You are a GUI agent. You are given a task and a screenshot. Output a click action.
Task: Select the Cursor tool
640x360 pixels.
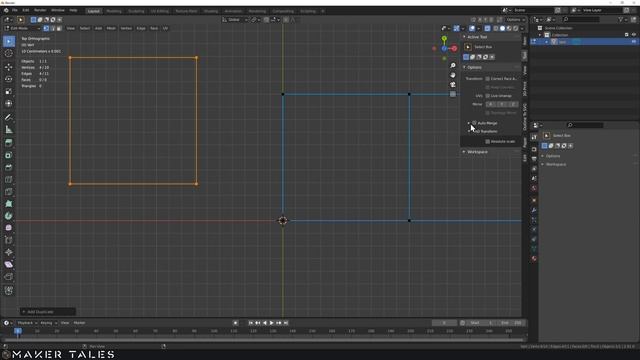[x=9, y=53]
